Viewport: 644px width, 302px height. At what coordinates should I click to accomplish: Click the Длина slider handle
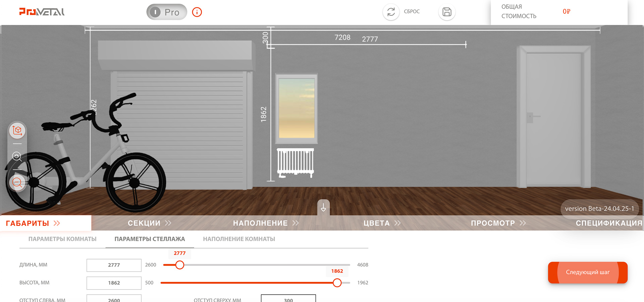click(x=180, y=265)
